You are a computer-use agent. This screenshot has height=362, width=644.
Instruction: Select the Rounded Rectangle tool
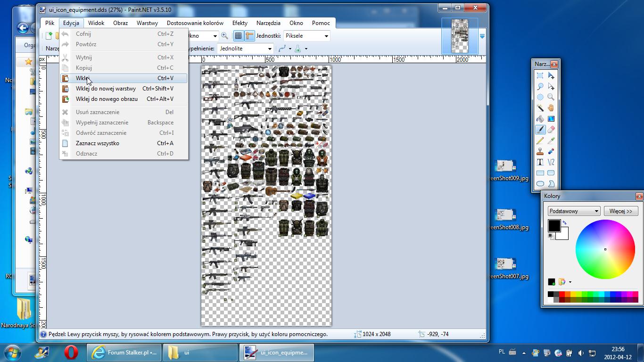point(551,173)
